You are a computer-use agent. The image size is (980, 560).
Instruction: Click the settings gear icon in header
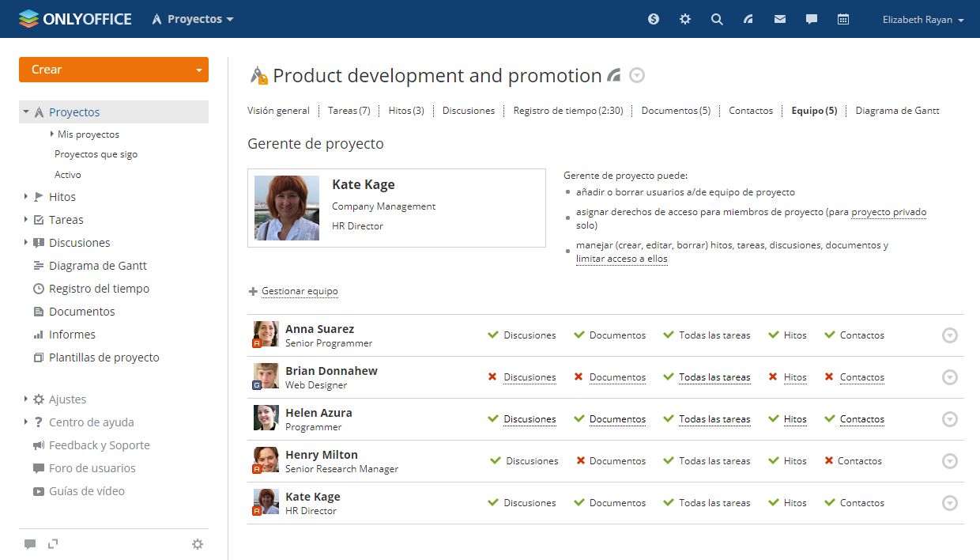[685, 19]
